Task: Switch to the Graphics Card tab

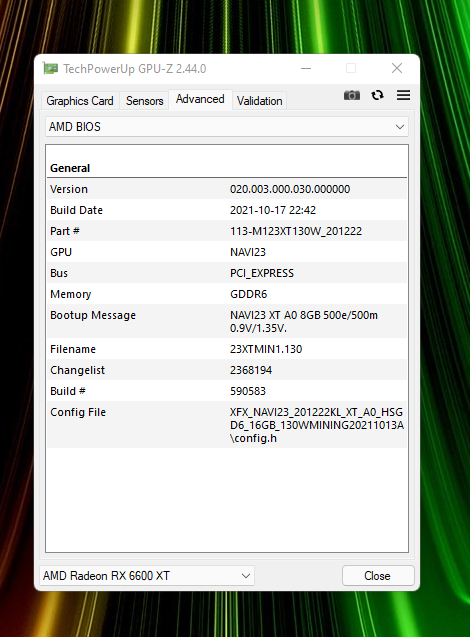Action: 80,101
